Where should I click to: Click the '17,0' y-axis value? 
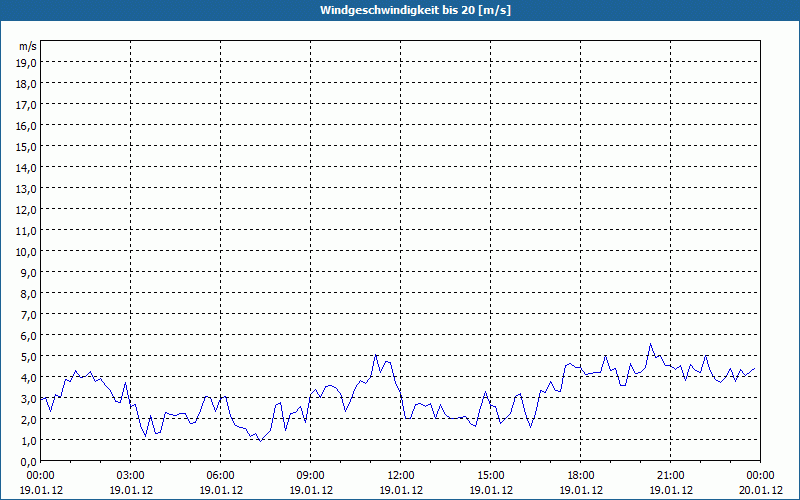pyautogui.click(x=26, y=105)
